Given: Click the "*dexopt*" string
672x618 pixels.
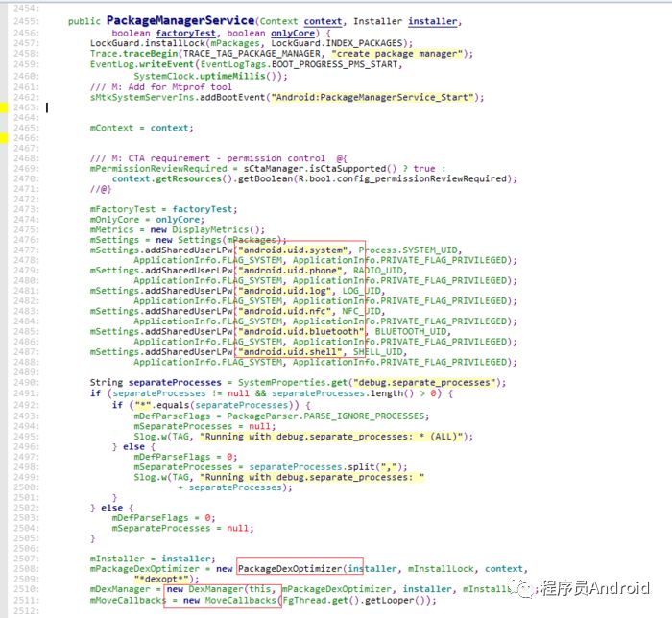Looking at the screenshot, I should [x=161, y=579].
